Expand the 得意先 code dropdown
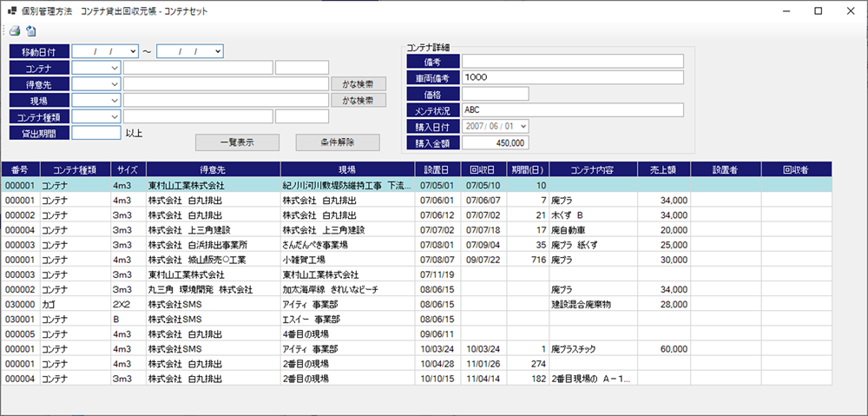 tap(115, 83)
